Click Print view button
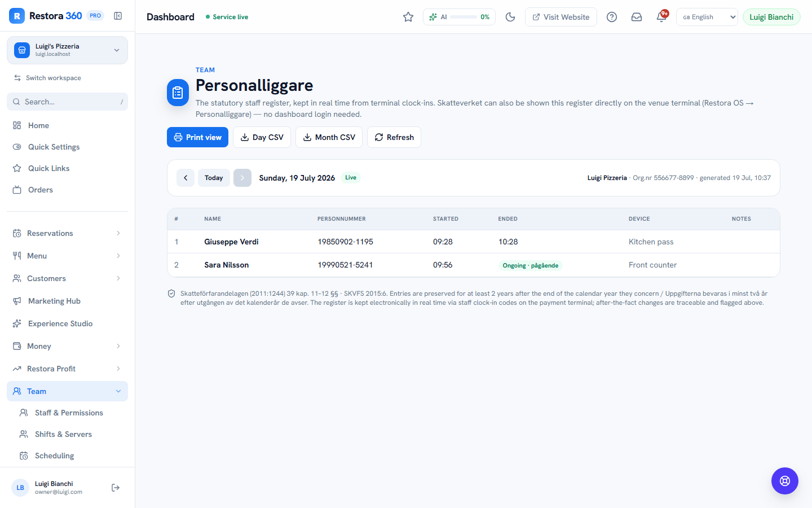The width and height of the screenshot is (812, 508). click(197, 137)
